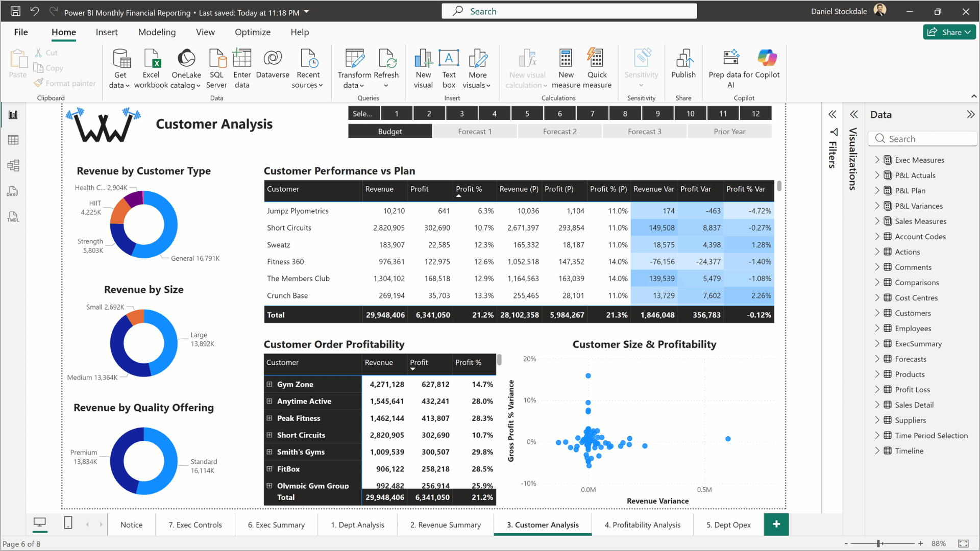Select month 9 in period slicer
This screenshot has width=980, height=551.
click(x=658, y=113)
